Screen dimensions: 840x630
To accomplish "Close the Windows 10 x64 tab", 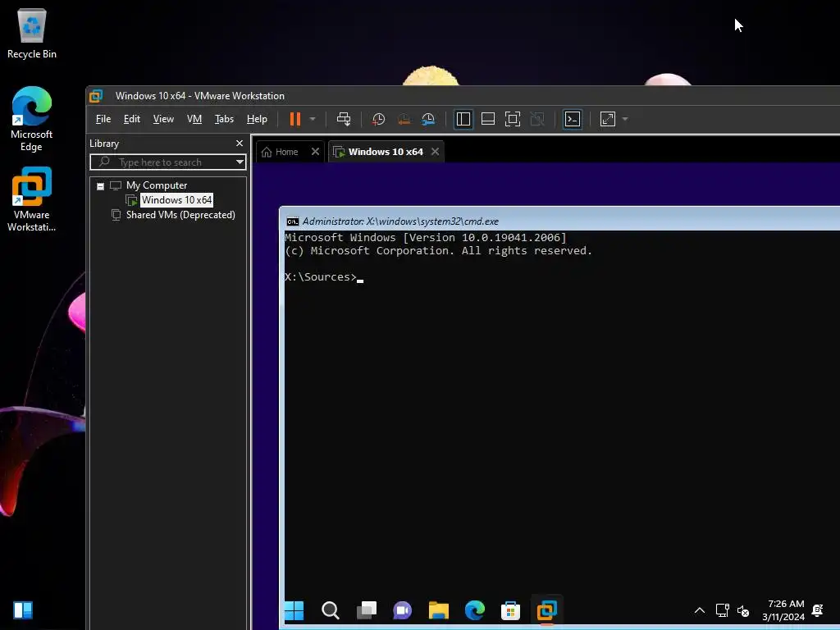I will (435, 152).
